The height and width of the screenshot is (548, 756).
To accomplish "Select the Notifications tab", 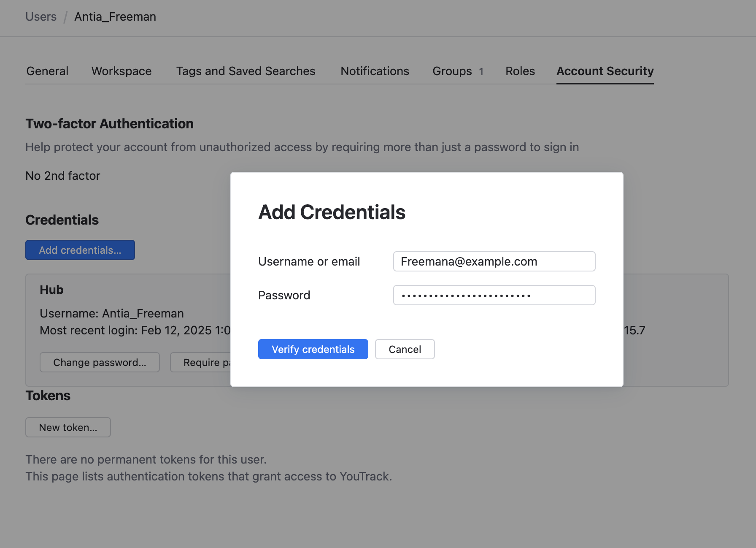I will (x=375, y=71).
